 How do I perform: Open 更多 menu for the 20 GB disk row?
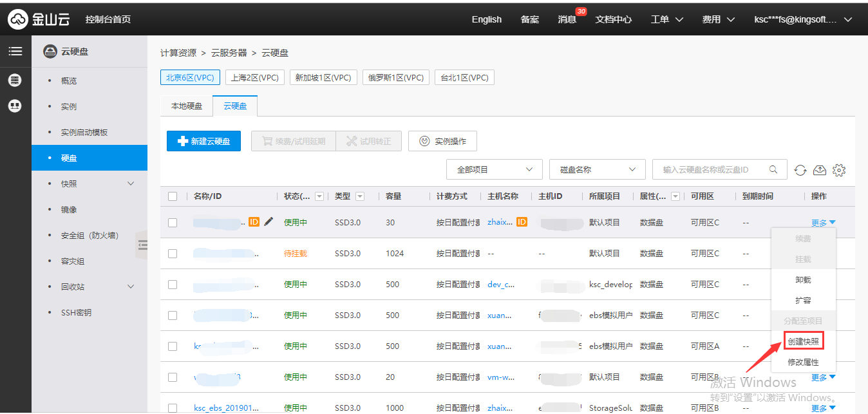(824, 377)
